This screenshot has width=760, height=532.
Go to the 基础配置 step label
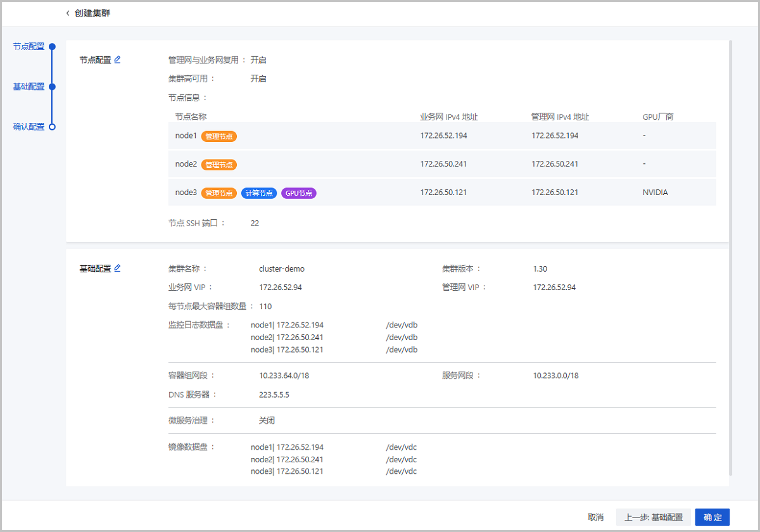tap(28, 87)
